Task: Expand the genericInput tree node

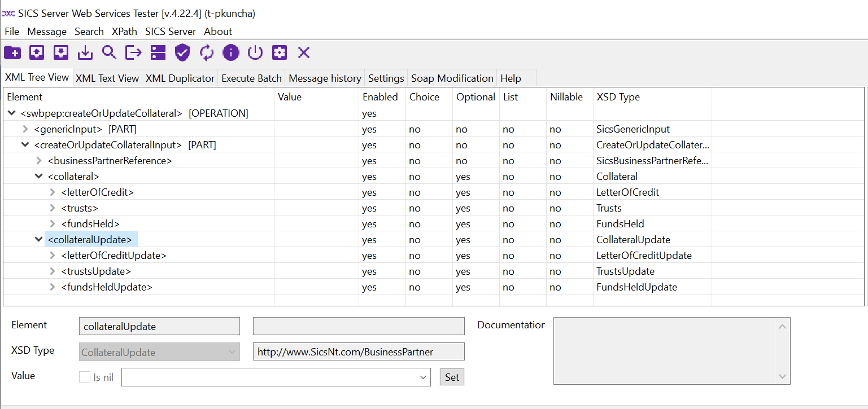Action: click(x=25, y=129)
